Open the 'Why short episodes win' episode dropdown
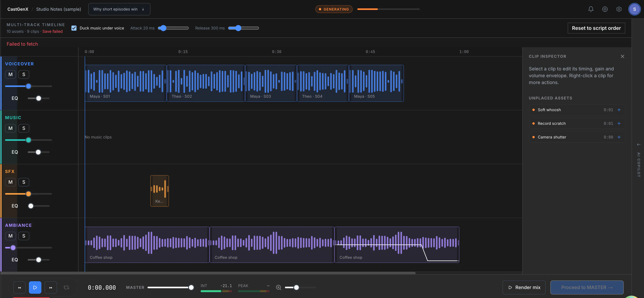 point(119,9)
